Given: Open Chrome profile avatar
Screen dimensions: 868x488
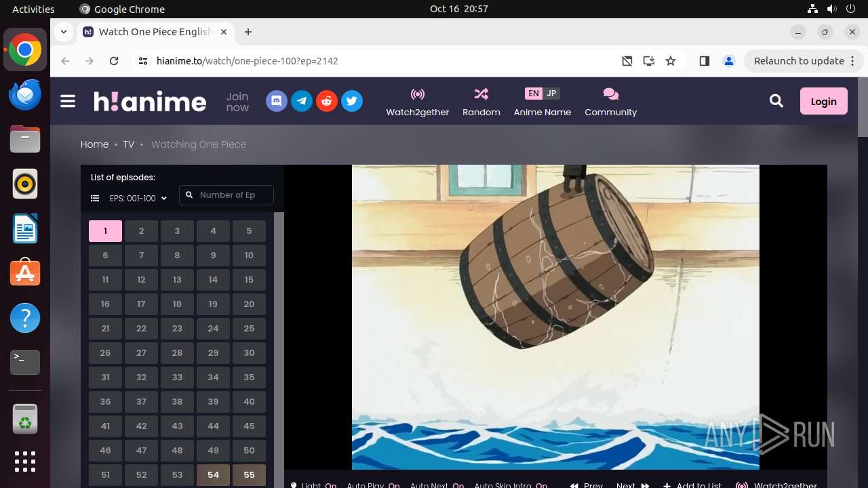Looking at the screenshot, I should pyautogui.click(x=729, y=61).
